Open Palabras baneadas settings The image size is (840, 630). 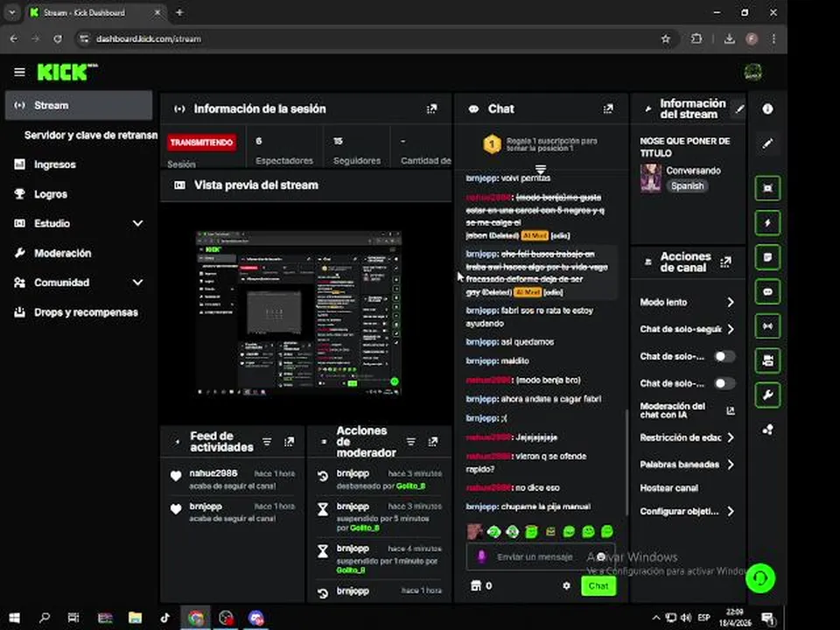(688, 465)
